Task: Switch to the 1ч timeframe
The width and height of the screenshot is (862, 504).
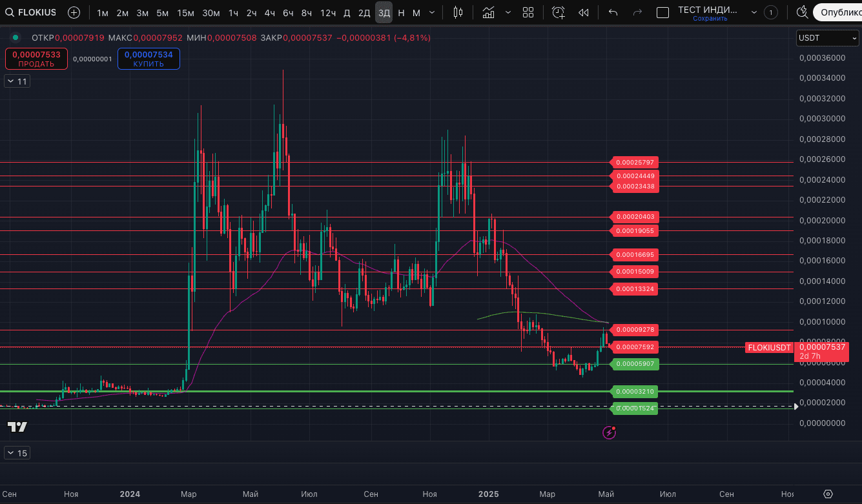Action: [234, 12]
